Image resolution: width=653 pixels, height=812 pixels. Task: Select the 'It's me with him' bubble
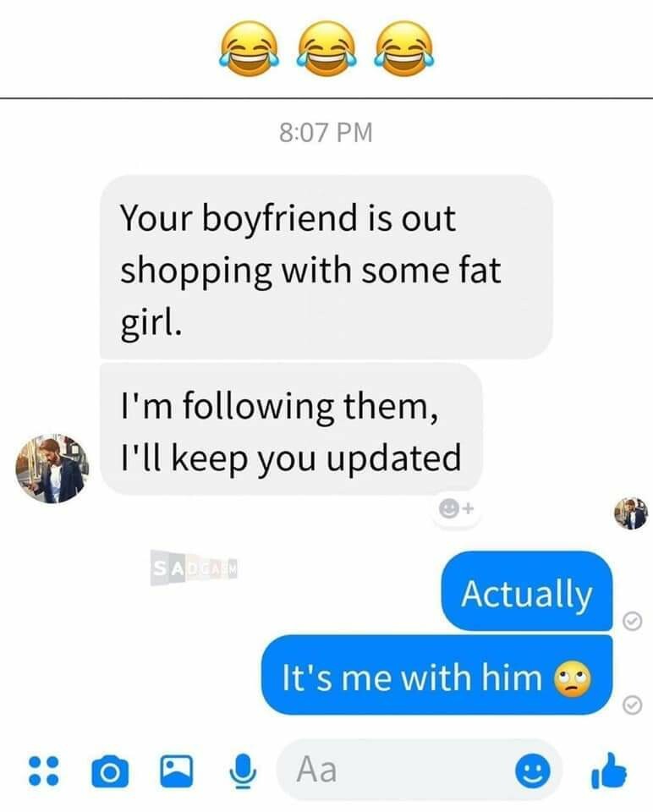tap(437, 675)
